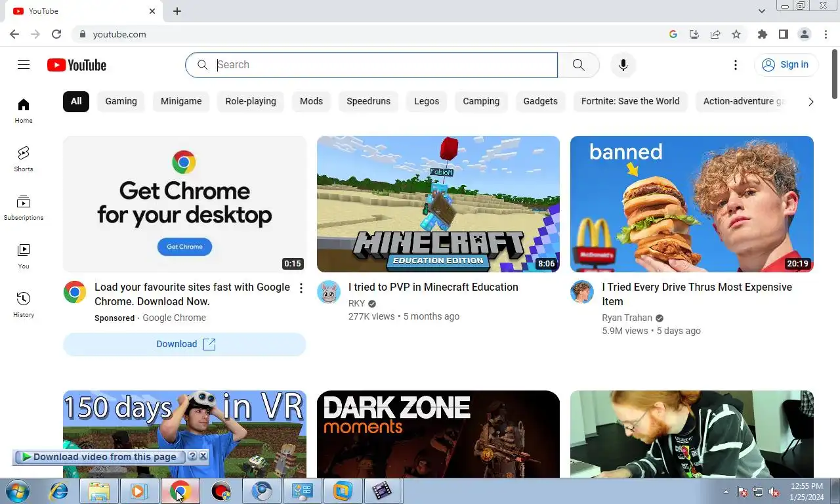The width and height of the screenshot is (840, 504).
Task: Show hidden tray icons arrow
Action: point(726,492)
